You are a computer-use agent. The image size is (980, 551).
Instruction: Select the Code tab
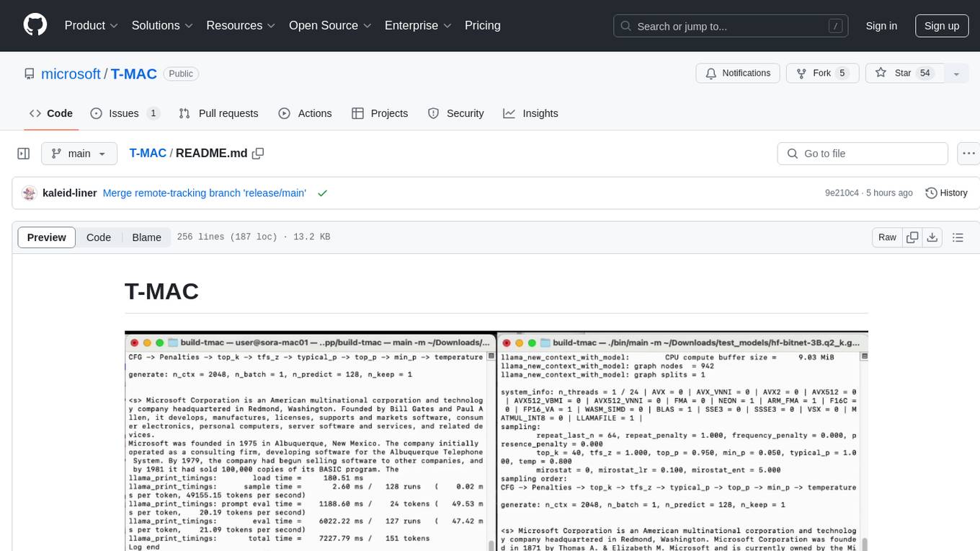(51, 113)
